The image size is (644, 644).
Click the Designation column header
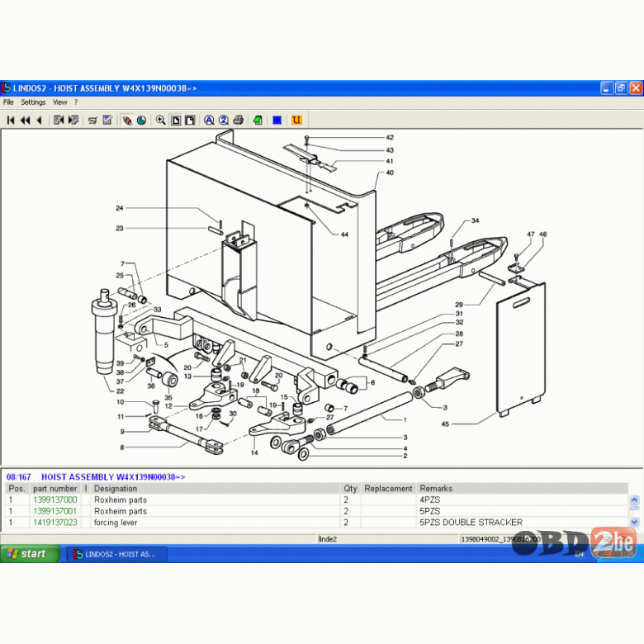pyautogui.click(x=215, y=488)
